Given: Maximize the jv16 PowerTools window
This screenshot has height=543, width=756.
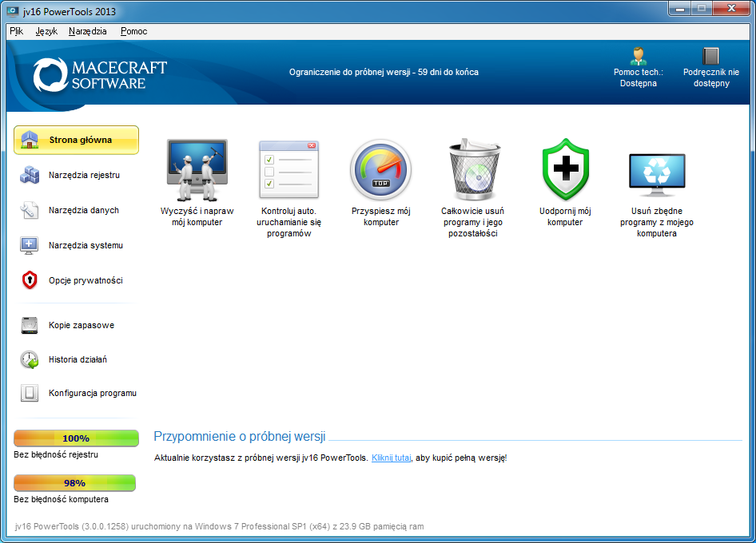Looking at the screenshot, I should point(702,9).
